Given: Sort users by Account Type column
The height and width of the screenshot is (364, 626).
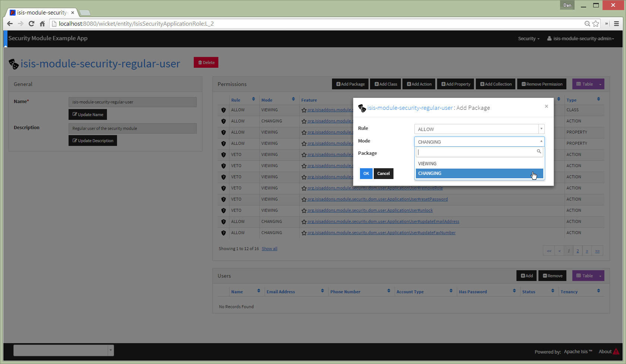Looking at the screenshot, I should tap(451, 291).
